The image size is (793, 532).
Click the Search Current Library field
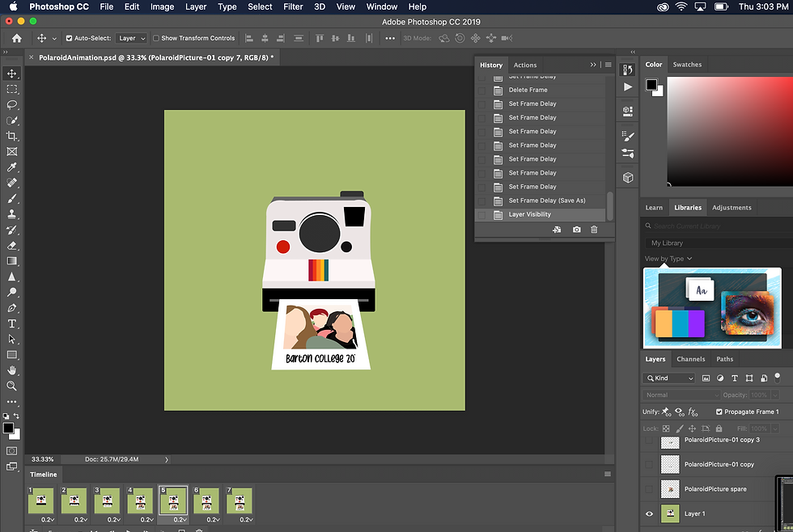coord(719,226)
